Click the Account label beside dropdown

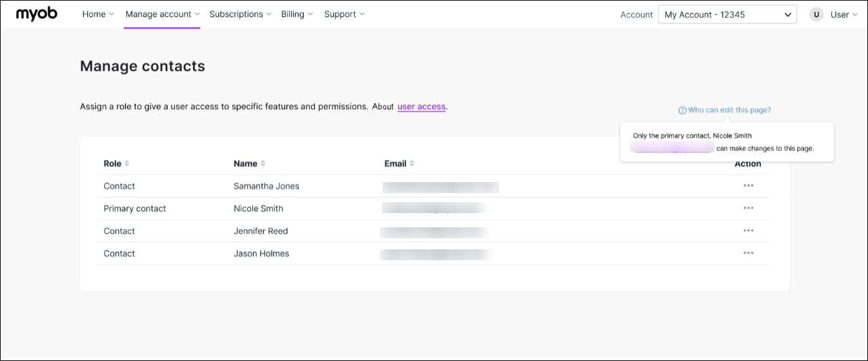tap(636, 15)
